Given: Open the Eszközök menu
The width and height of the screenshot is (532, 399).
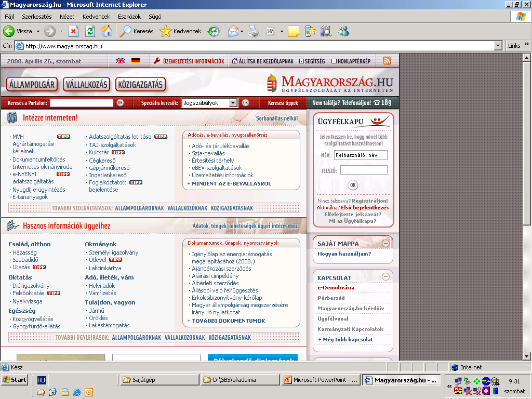Looking at the screenshot, I should 129,17.
